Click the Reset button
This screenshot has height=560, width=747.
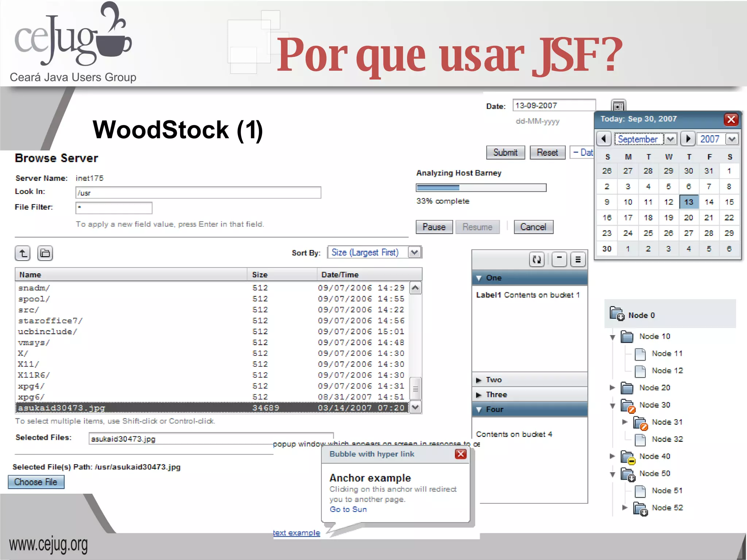point(547,152)
